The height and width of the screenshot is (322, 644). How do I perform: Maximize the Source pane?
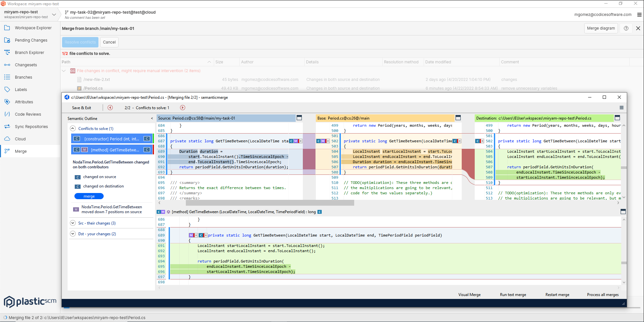299,118
